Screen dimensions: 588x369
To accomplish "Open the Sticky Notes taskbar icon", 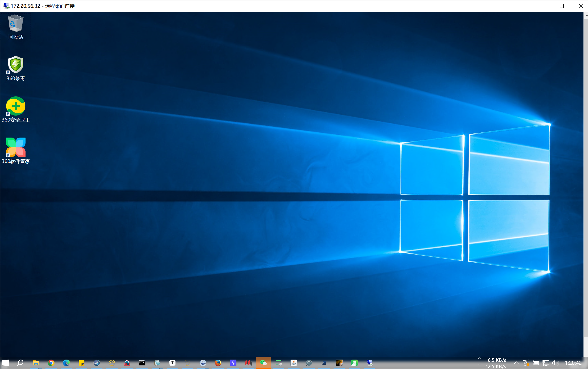I will (81, 363).
